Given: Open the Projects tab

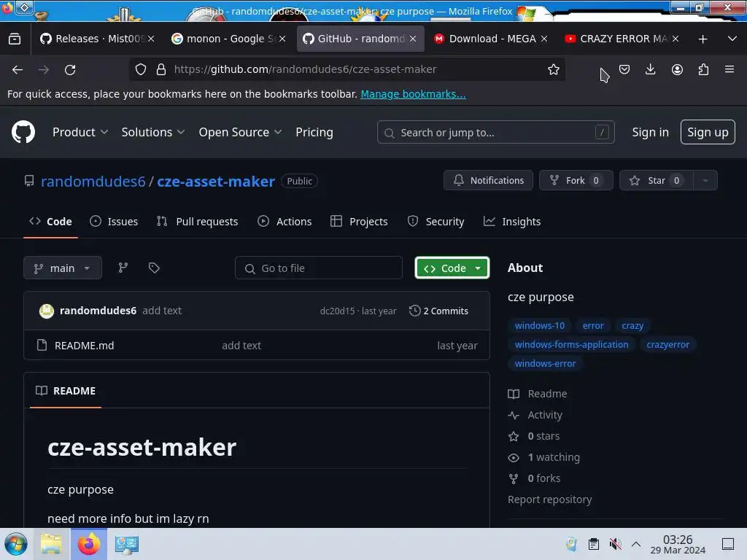Looking at the screenshot, I should click(x=359, y=222).
